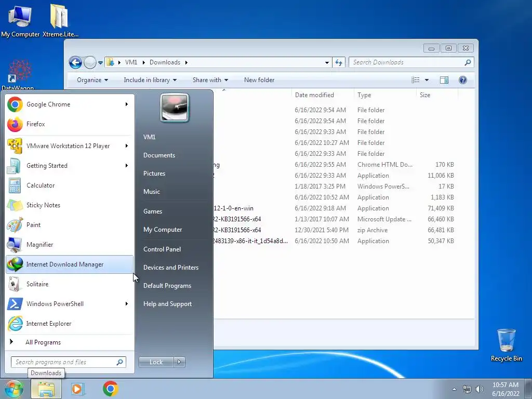The image size is (532, 399).
Task: Open shutdown options arrow next to Lock
Action: [179, 362]
